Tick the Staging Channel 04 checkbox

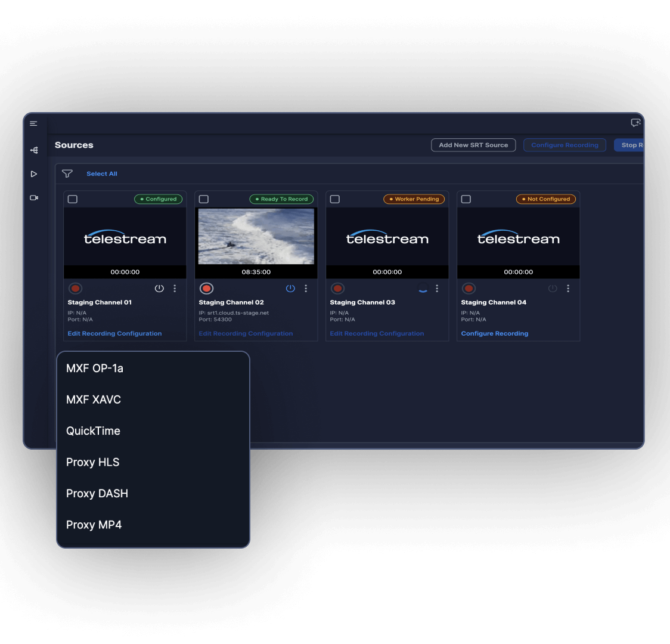[x=466, y=199]
